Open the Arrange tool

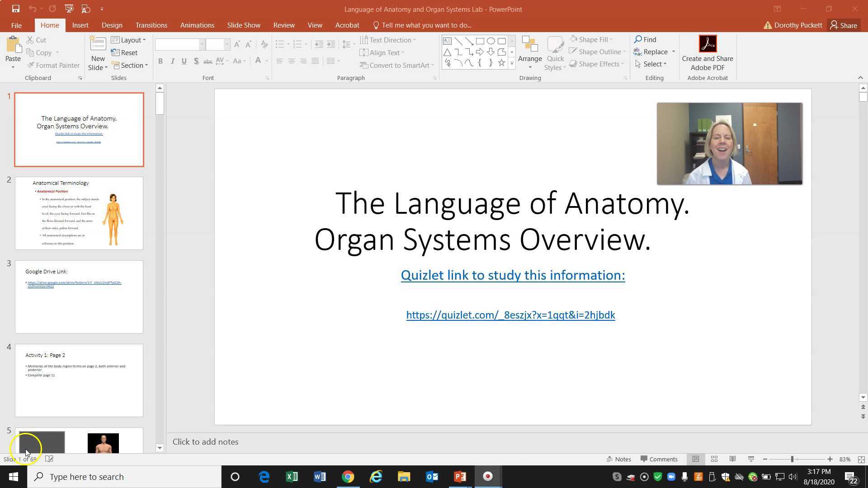pos(529,52)
